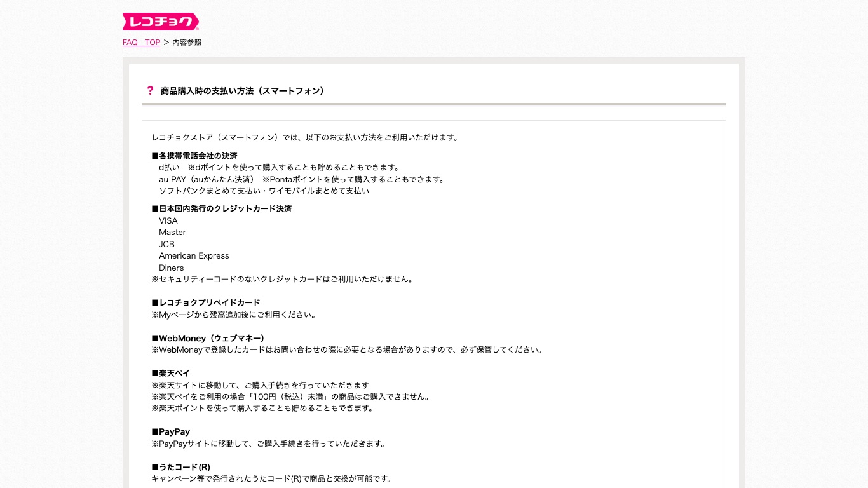Click the Diners card entry
868x488 pixels.
click(x=172, y=268)
